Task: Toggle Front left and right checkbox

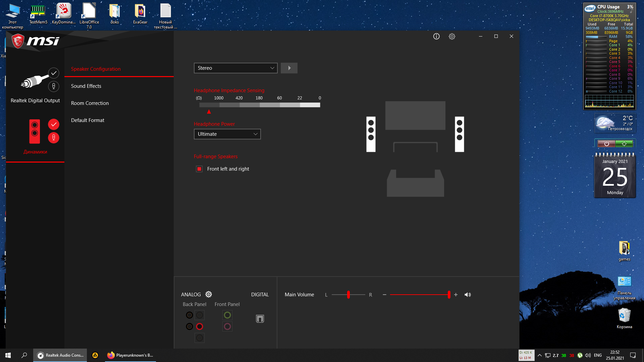Action: click(199, 169)
